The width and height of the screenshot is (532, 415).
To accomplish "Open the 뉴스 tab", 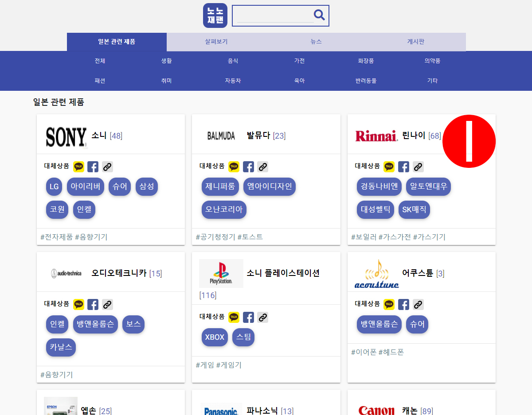I will (316, 42).
